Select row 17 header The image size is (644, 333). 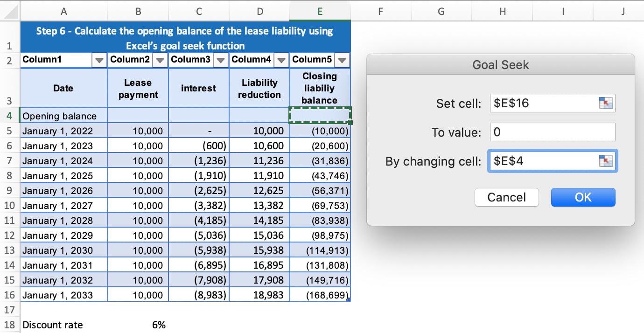9,310
